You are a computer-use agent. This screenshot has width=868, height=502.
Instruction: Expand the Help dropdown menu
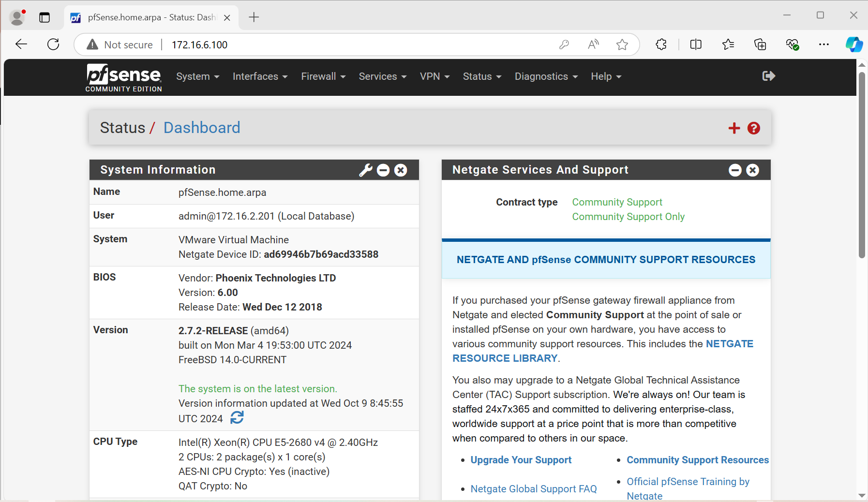(x=606, y=76)
